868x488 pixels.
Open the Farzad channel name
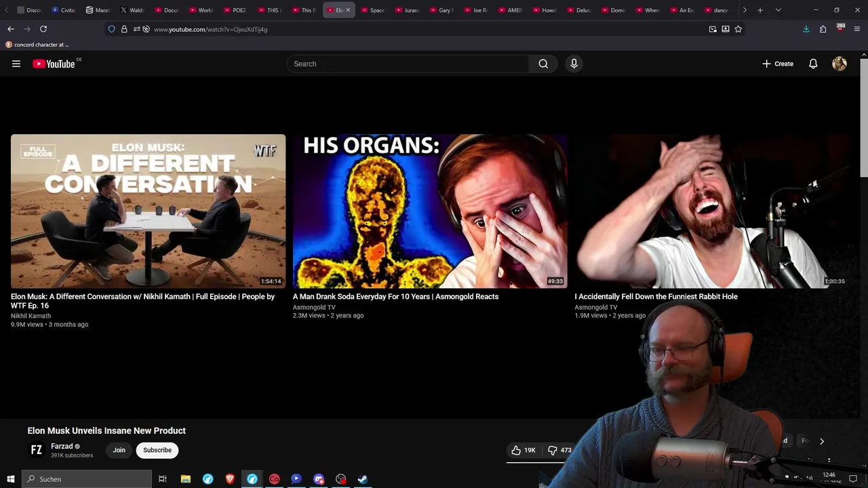[62, 446]
